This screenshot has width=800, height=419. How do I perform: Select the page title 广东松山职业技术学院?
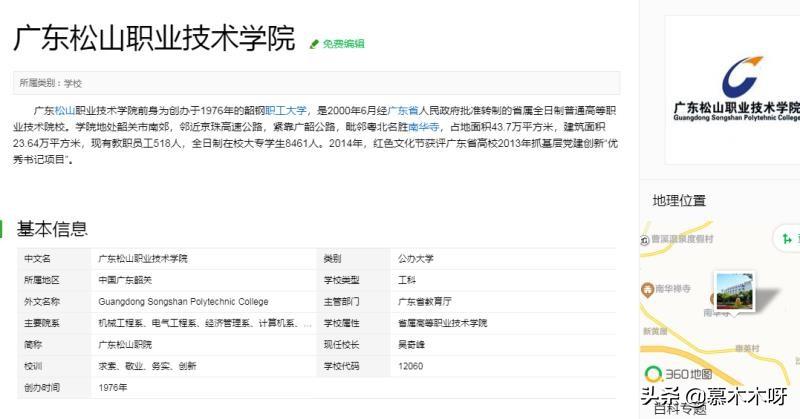[x=154, y=38]
